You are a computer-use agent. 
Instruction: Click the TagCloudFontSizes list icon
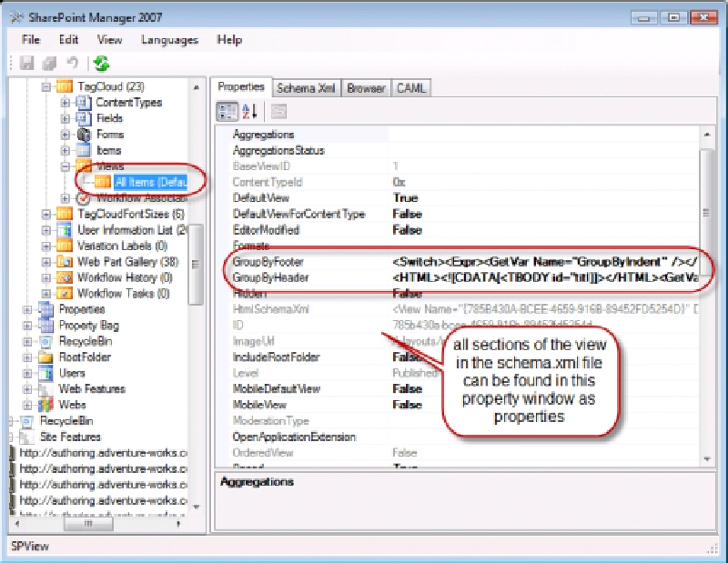click(x=65, y=214)
